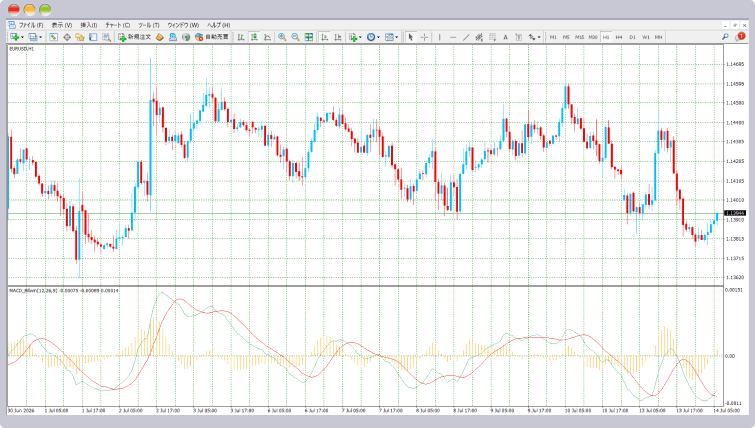Click the Indicators list icon
The height and width of the screenshot is (428, 755).
tap(353, 37)
